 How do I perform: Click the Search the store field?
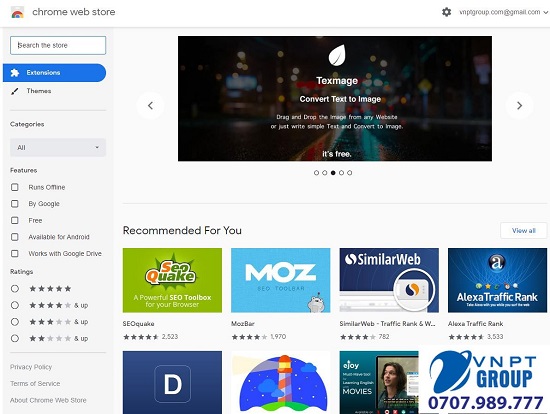point(58,45)
